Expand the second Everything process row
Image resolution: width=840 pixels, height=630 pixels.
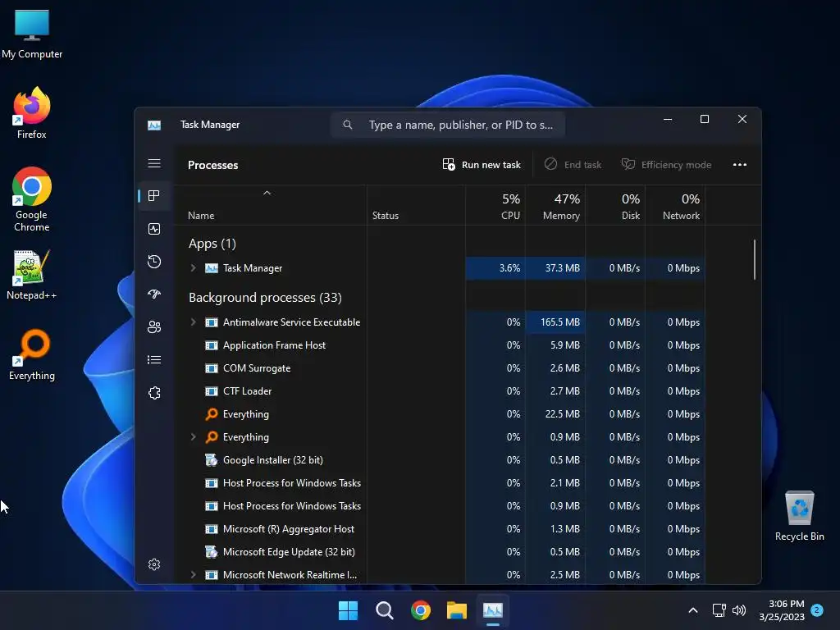(x=194, y=437)
